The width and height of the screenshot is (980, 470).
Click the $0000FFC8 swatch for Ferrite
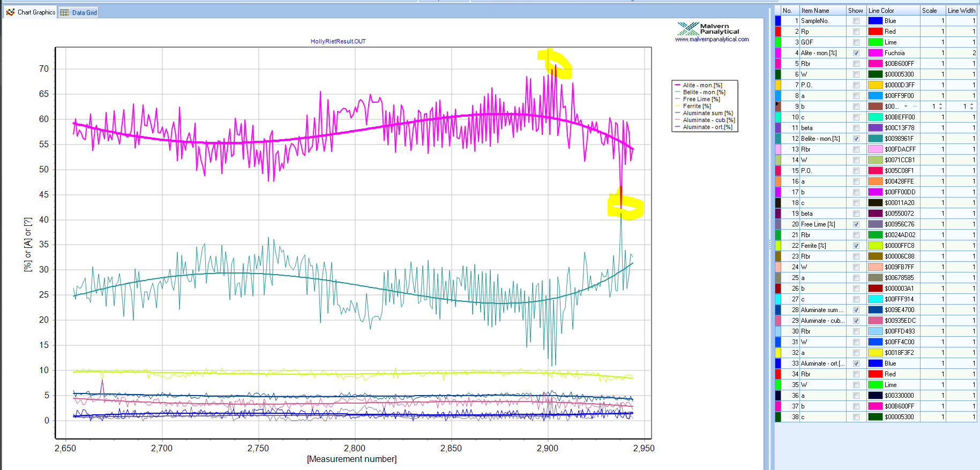click(x=876, y=246)
